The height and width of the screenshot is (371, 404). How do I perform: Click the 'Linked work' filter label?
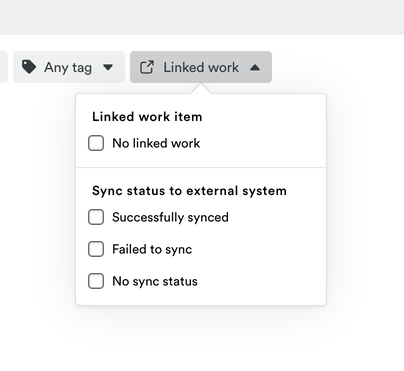tap(201, 67)
